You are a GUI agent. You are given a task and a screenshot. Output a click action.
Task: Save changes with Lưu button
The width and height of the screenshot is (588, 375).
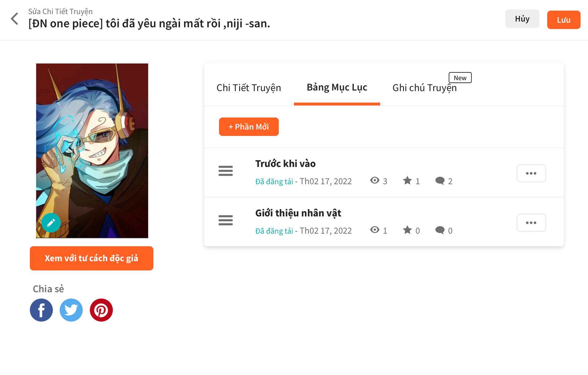coord(563,20)
